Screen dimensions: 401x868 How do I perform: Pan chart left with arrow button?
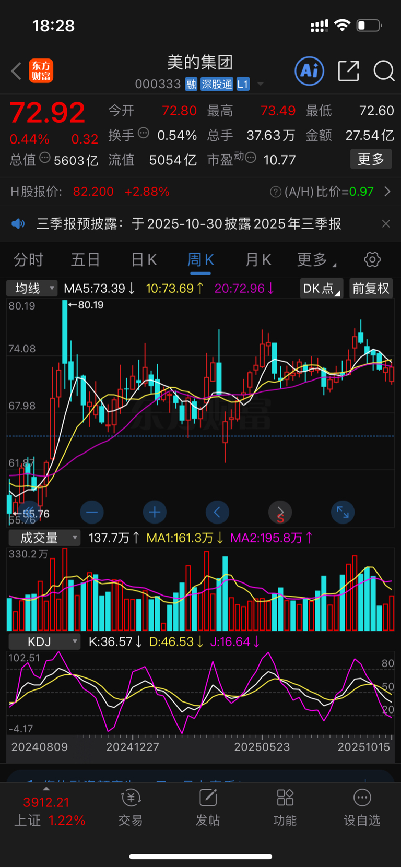click(x=217, y=513)
